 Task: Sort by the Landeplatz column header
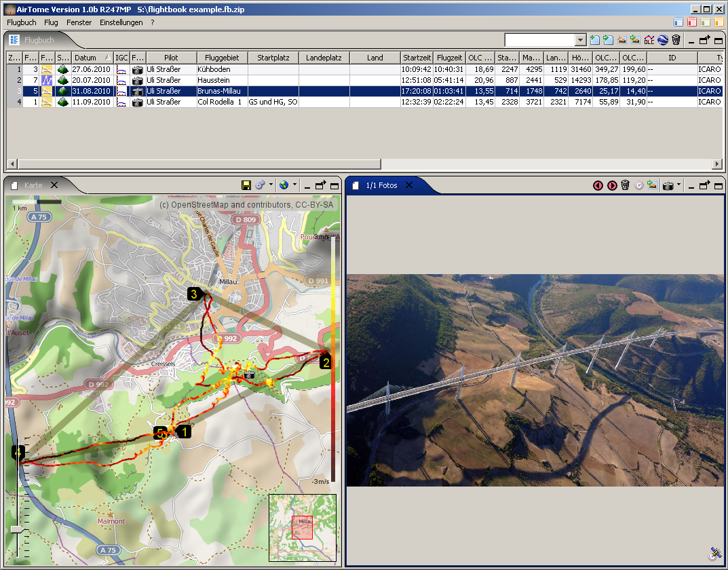click(324, 58)
